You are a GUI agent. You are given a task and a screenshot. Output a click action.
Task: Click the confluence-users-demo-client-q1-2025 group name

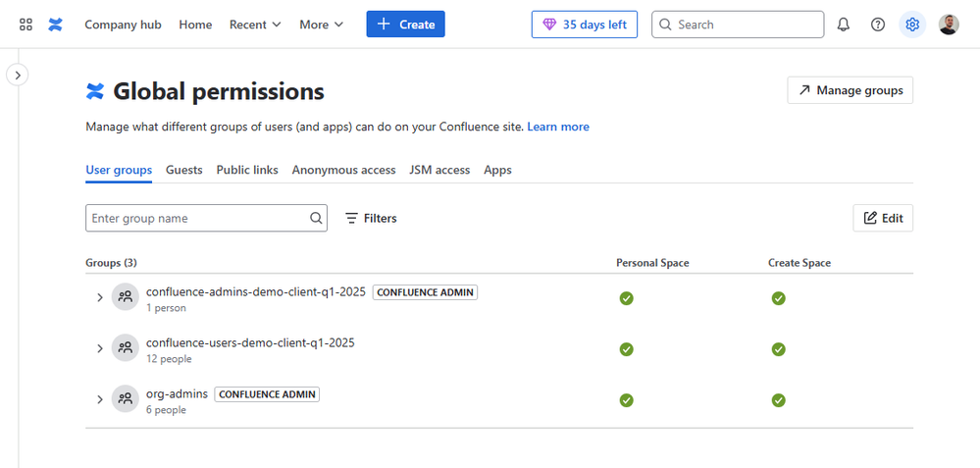pyautogui.click(x=250, y=342)
